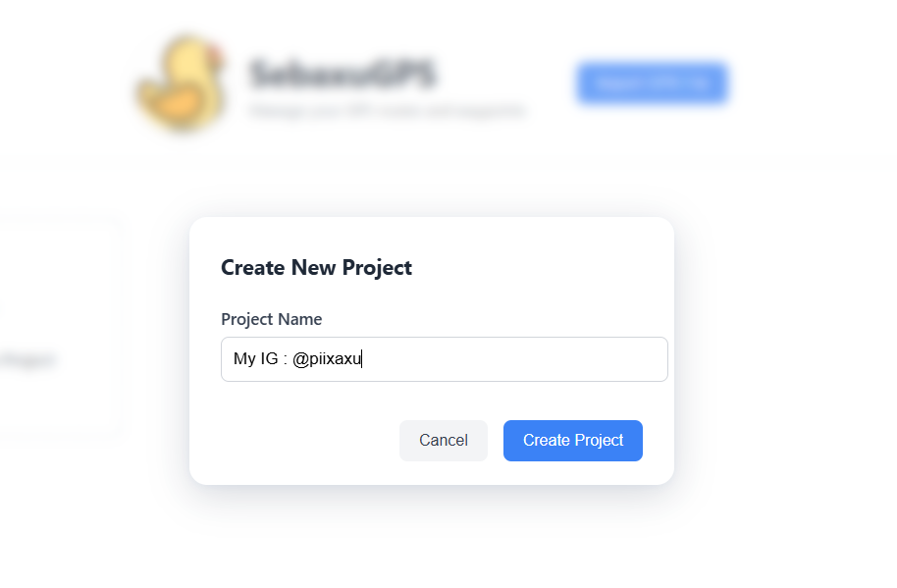Image resolution: width=897 pixels, height=588 pixels.
Task: Click the dimmed backdrop below the dialog
Action: [432, 538]
